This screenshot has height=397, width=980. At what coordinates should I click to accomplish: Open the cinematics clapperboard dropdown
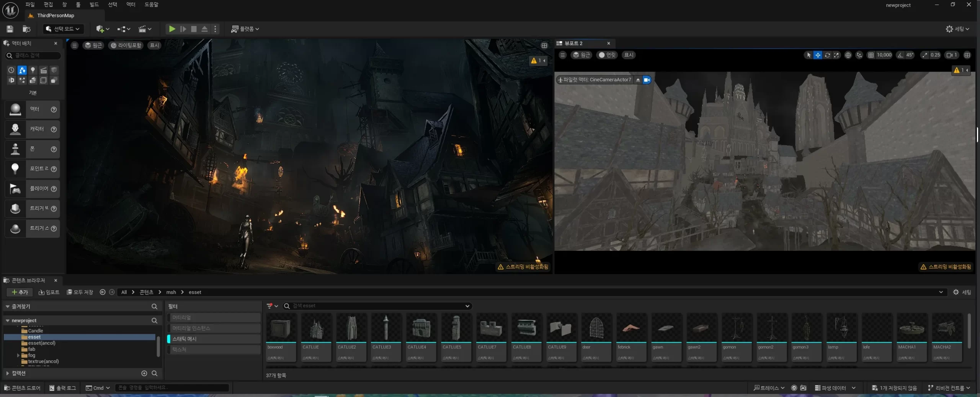pyautogui.click(x=145, y=29)
